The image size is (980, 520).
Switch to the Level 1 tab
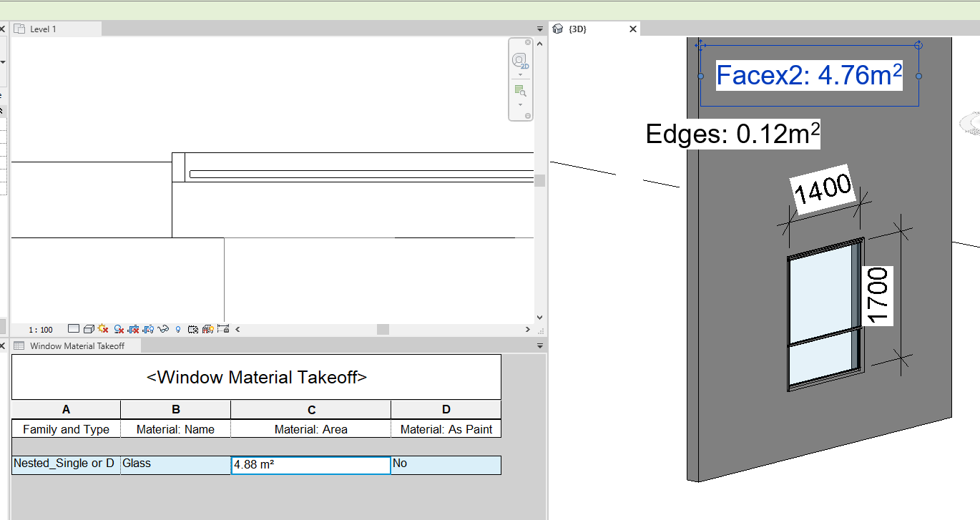[56, 29]
